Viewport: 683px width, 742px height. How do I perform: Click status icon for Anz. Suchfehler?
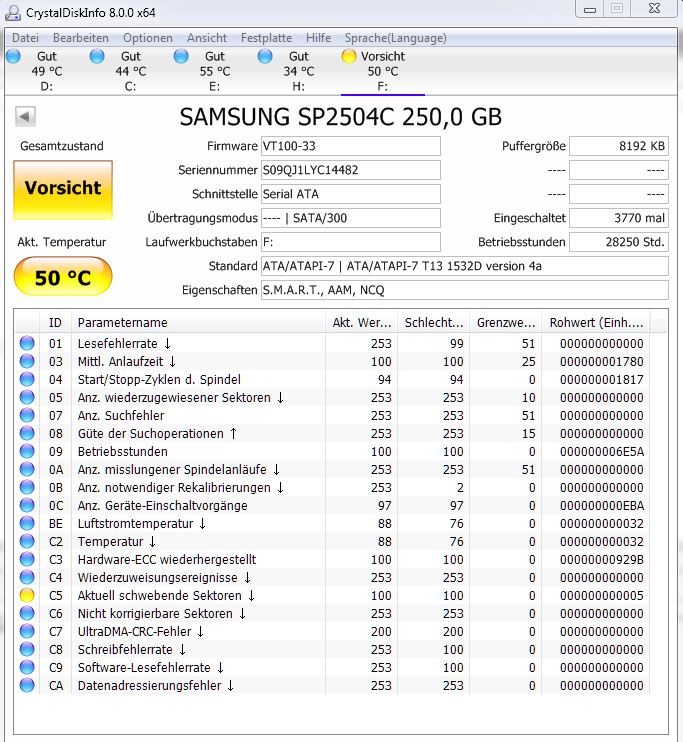tap(27, 415)
